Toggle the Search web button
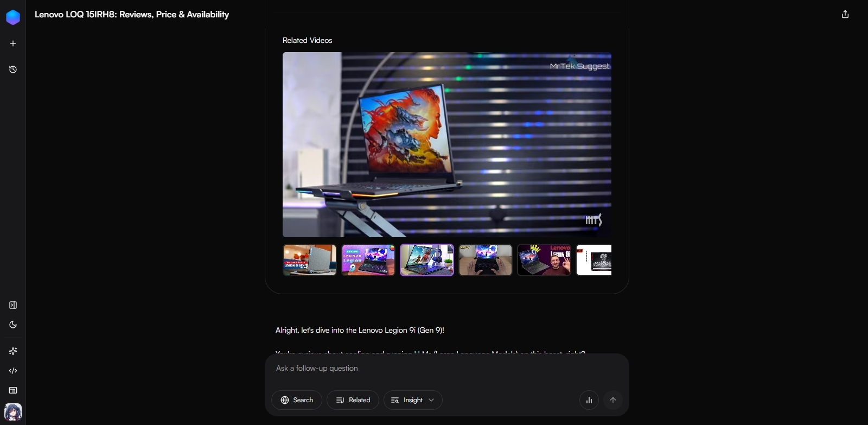 [x=297, y=400]
